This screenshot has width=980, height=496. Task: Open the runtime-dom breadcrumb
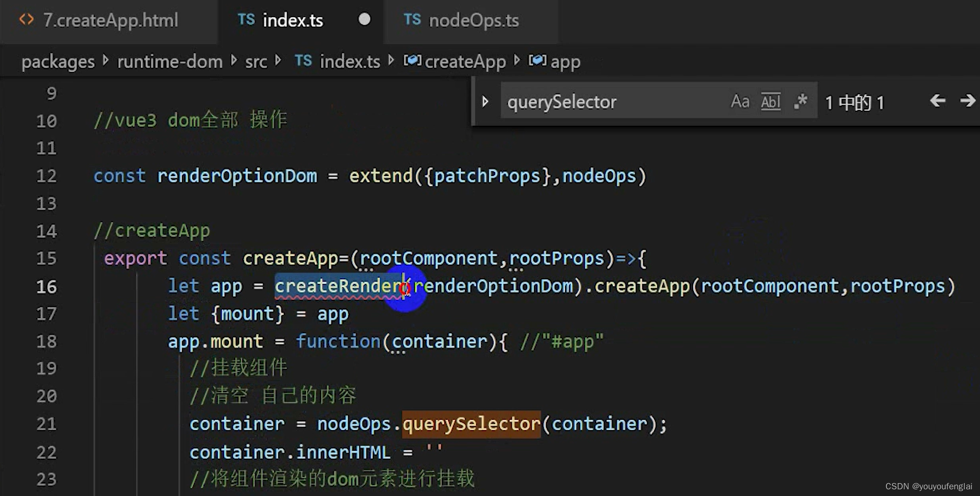pyautogui.click(x=170, y=61)
